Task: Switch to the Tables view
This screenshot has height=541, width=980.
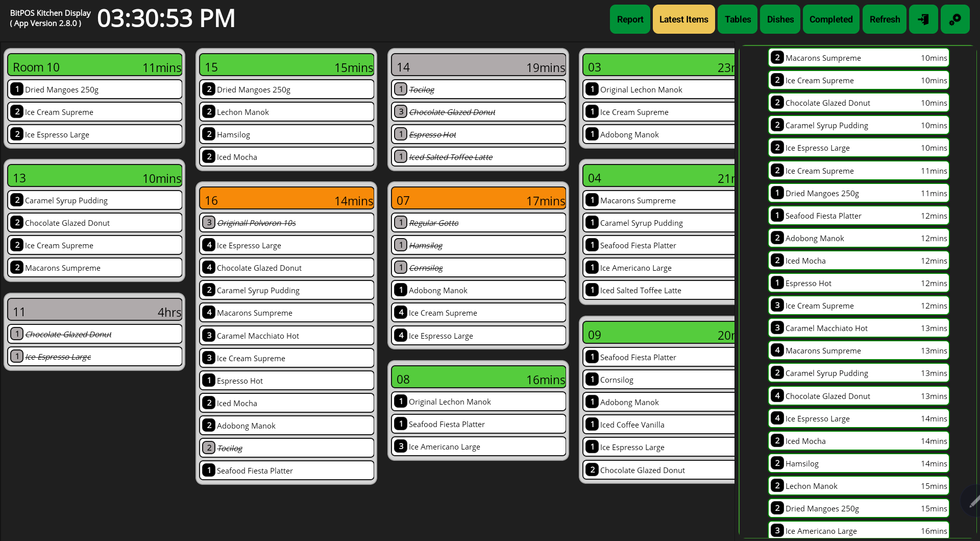Action: 738,19
